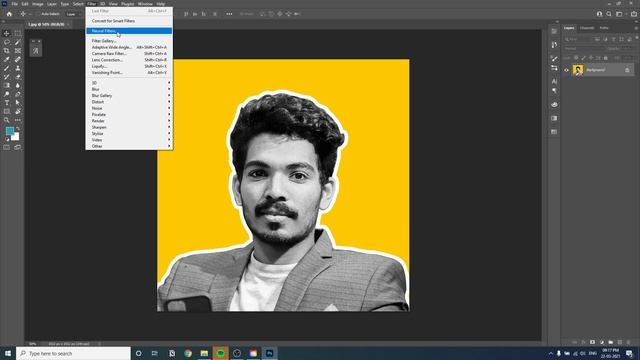640x360 pixels.
Task: Select the Move tool
Action: 7,33
